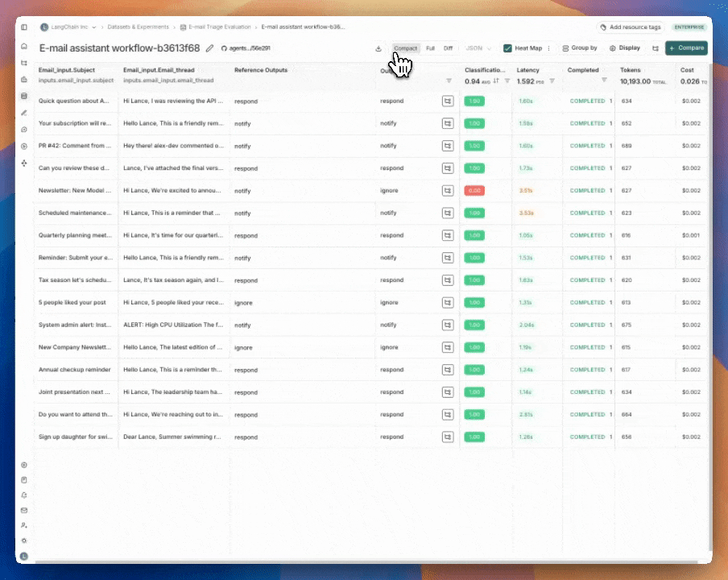Switch to Full view

(430, 48)
